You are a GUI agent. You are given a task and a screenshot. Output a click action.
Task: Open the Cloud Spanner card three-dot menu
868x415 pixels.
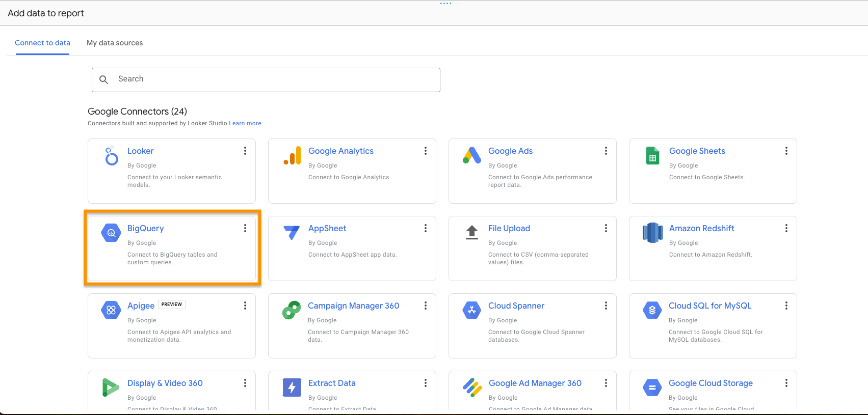click(606, 306)
